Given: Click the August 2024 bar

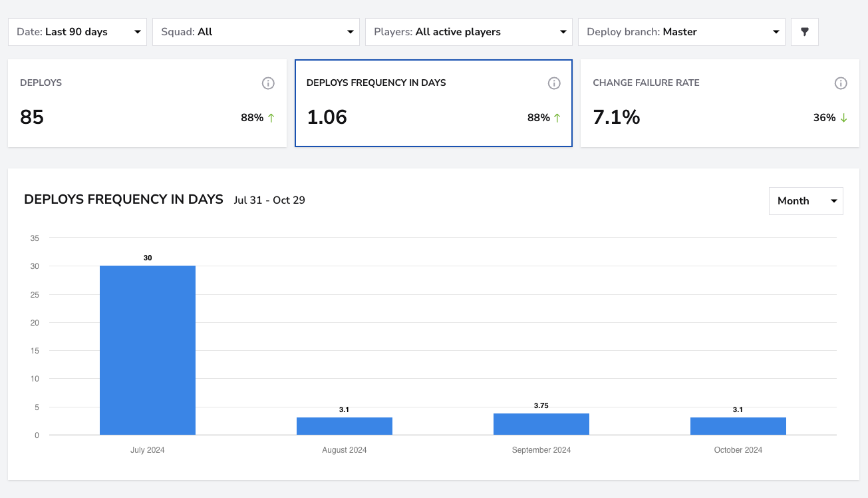Looking at the screenshot, I should pos(345,426).
